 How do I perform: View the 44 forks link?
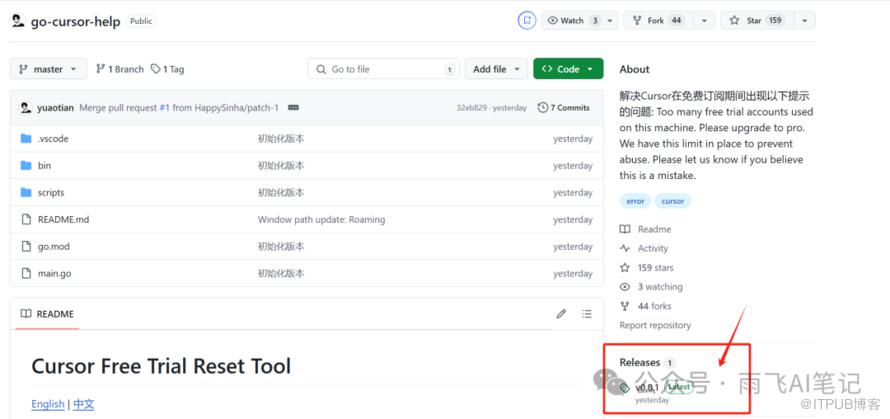click(x=654, y=306)
